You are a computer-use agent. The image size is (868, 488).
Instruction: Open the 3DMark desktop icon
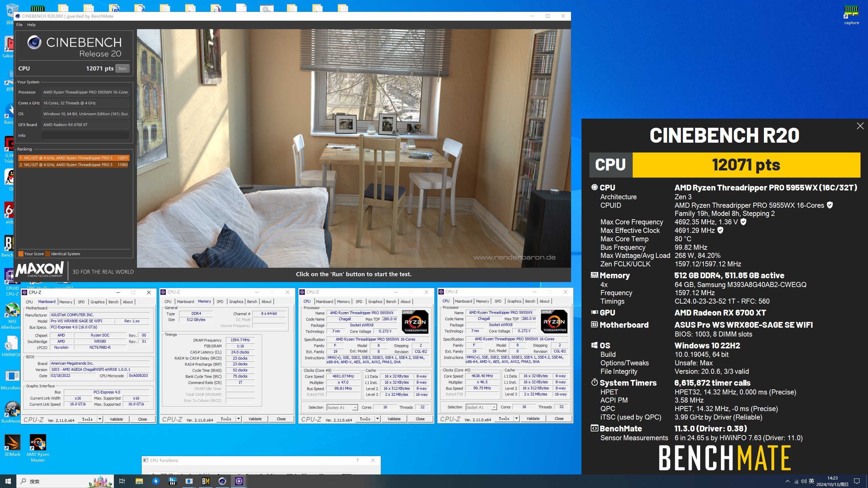point(12,445)
